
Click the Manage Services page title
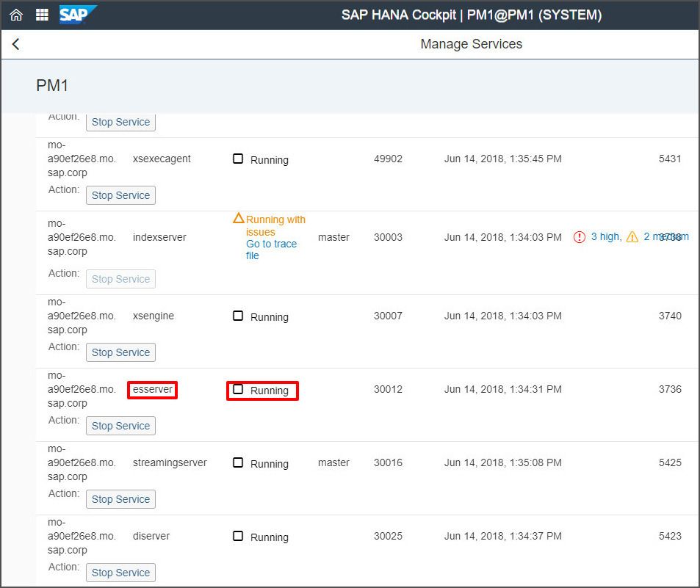click(471, 44)
